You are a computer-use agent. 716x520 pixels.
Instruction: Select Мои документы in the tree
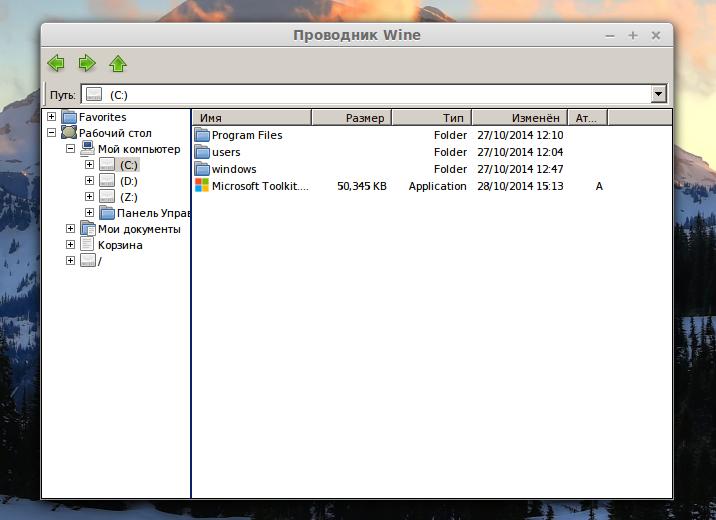pos(139,229)
